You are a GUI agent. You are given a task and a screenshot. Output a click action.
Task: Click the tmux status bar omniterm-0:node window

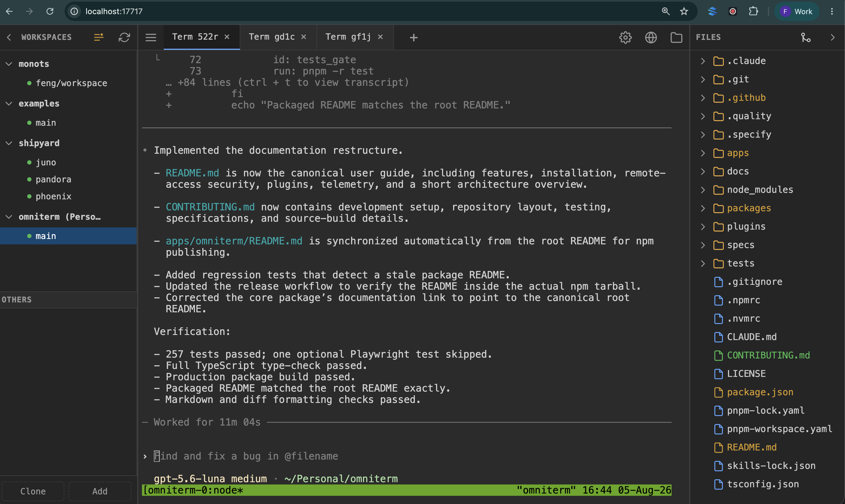193,490
